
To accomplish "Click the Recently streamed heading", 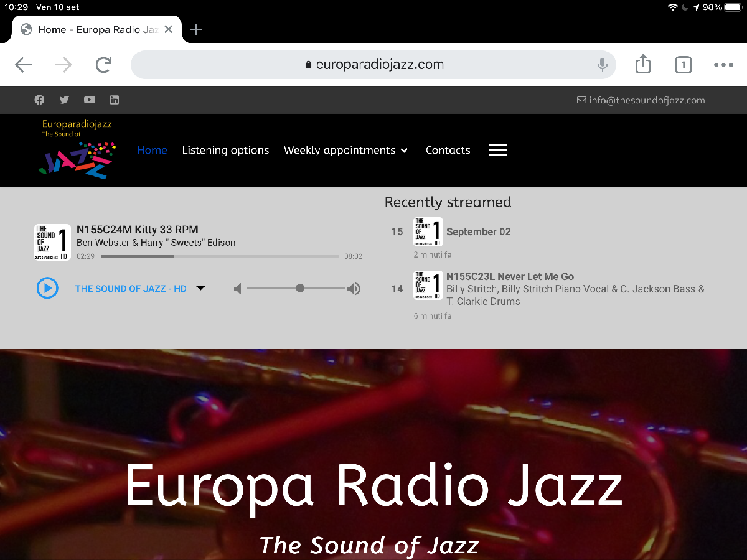I will (448, 202).
